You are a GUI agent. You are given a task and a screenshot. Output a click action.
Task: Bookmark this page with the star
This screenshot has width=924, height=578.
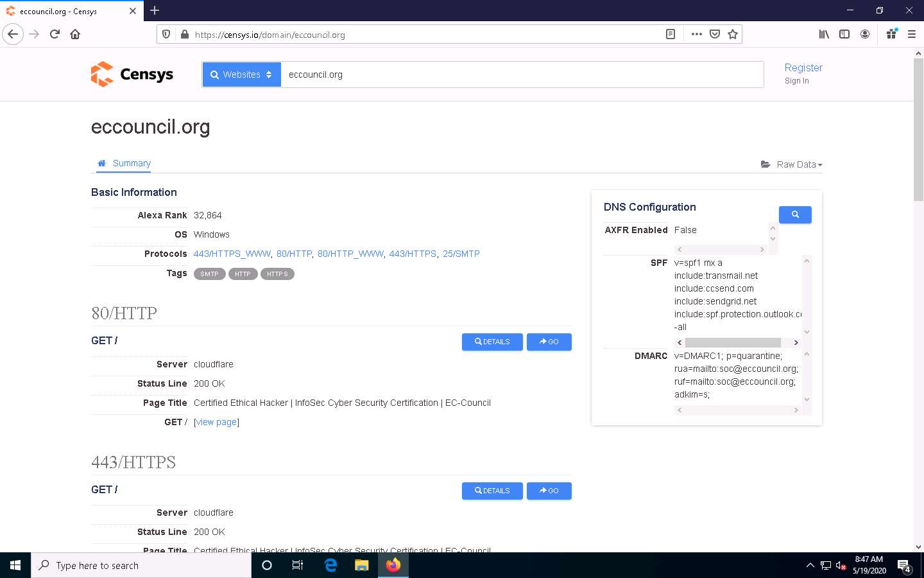733,35
